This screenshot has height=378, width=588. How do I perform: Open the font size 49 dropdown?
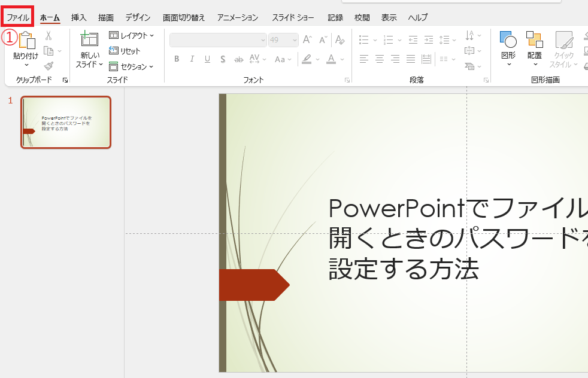(295, 39)
